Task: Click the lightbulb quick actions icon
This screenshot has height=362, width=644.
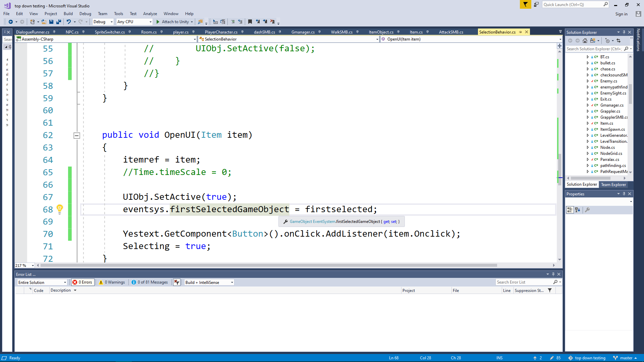Action: [60, 209]
